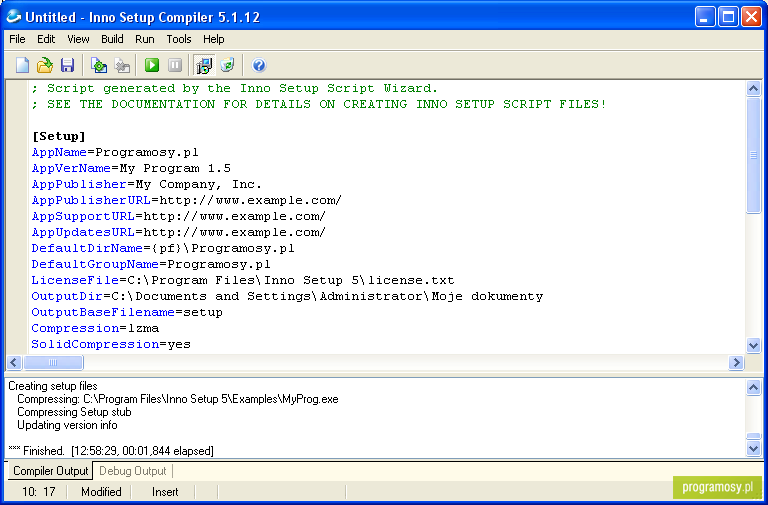The height and width of the screenshot is (505, 768).
Task: Click 'Creating setup files' output line
Action: click(x=53, y=386)
